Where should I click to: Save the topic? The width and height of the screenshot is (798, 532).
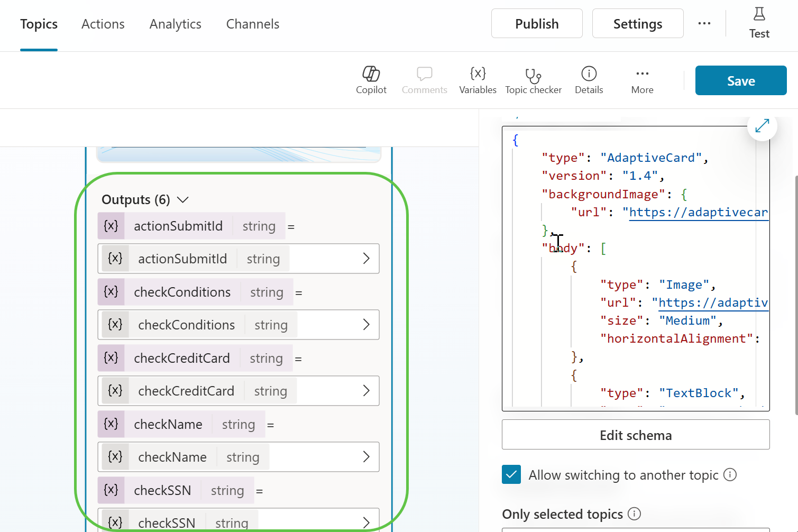pyautogui.click(x=740, y=80)
